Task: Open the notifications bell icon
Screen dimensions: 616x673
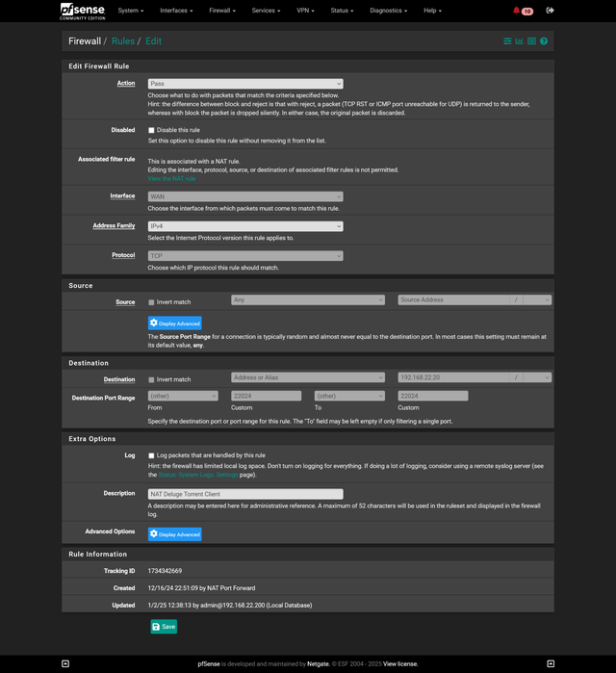Action: coord(517,11)
